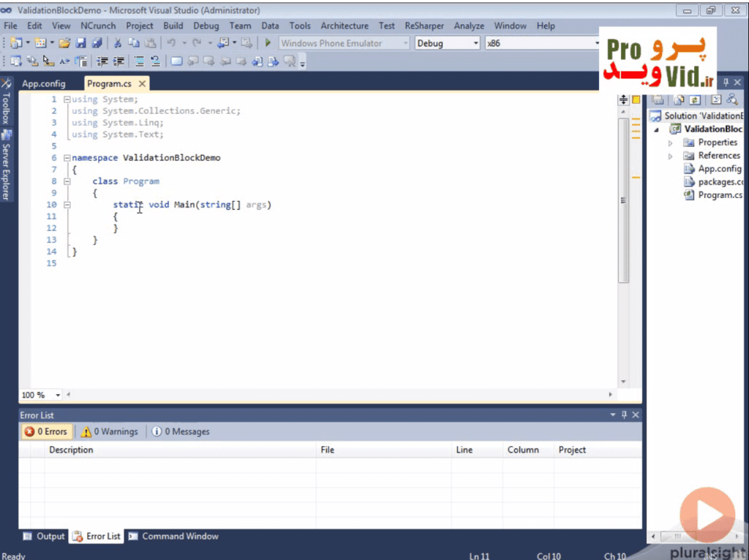Click Refresh icon in Solution Explorer toolbar
This screenshot has width=749, height=560.
[694, 99]
